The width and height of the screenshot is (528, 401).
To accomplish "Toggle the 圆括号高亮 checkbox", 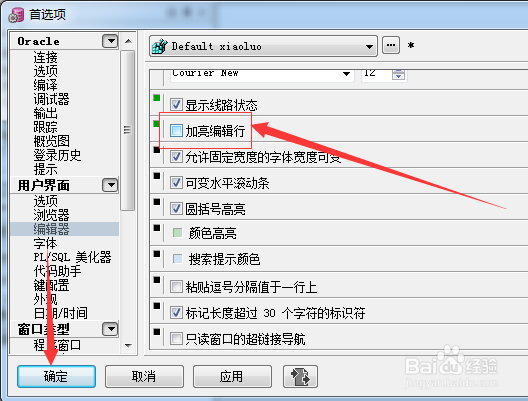I will pos(176,209).
